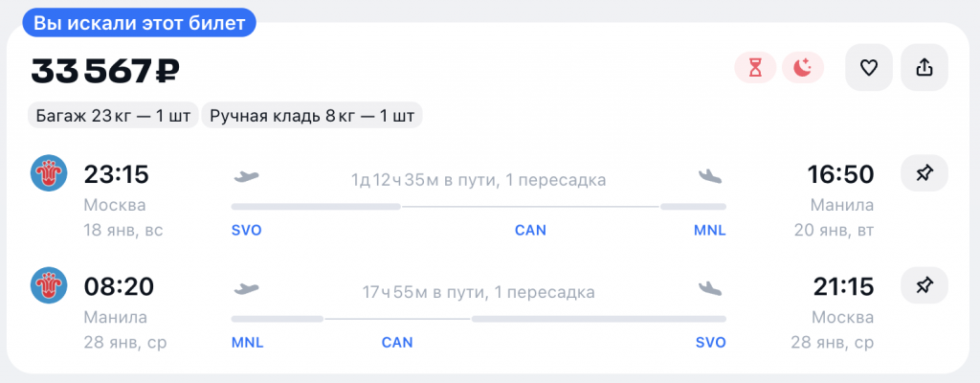
Task: Click the outbound flight airline logo
Action: click(x=49, y=173)
